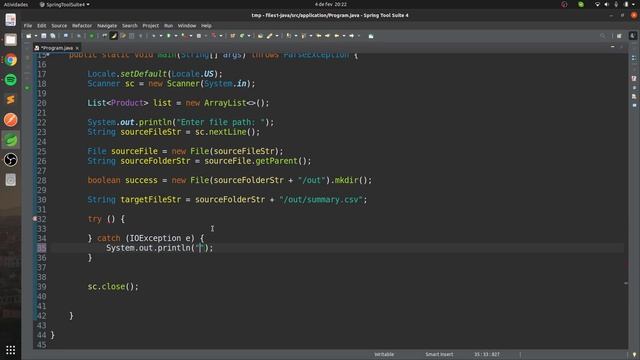Toggle the Skip All Breakpoints button

click(x=79, y=36)
